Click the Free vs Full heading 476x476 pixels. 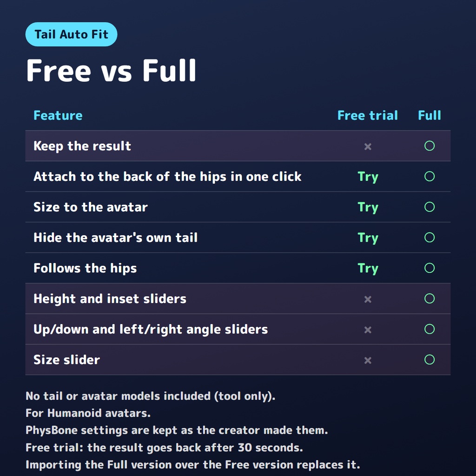point(111,71)
